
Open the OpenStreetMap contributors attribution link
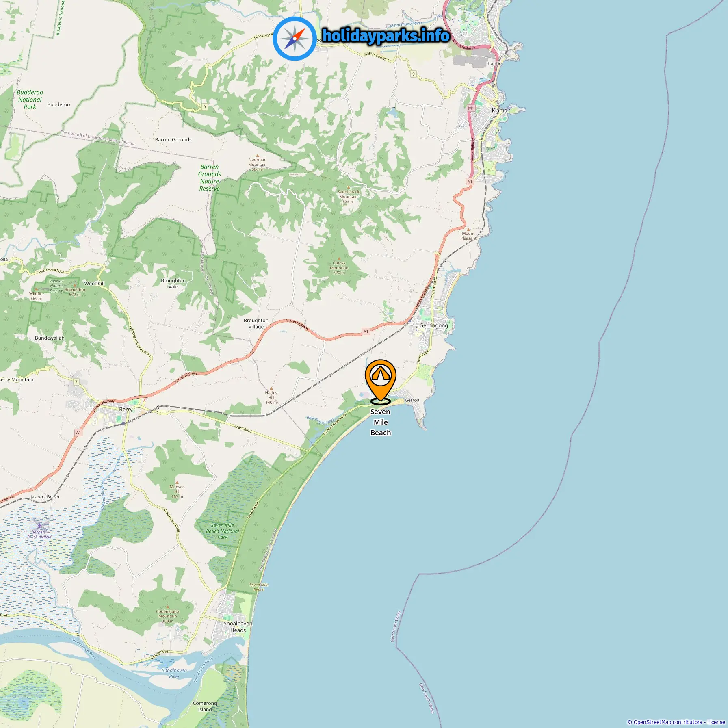click(x=667, y=722)
